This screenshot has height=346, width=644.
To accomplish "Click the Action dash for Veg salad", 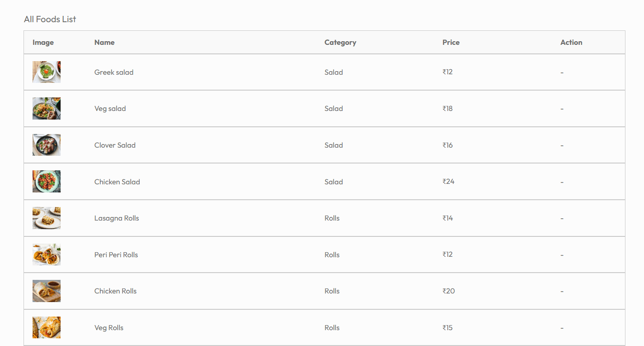I will pos(562,109).
